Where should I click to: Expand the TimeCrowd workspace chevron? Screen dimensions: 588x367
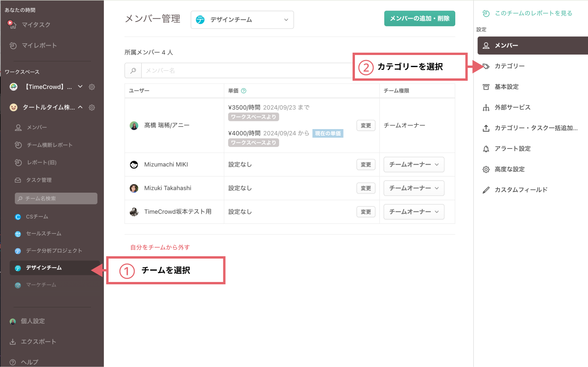(80, 87)
